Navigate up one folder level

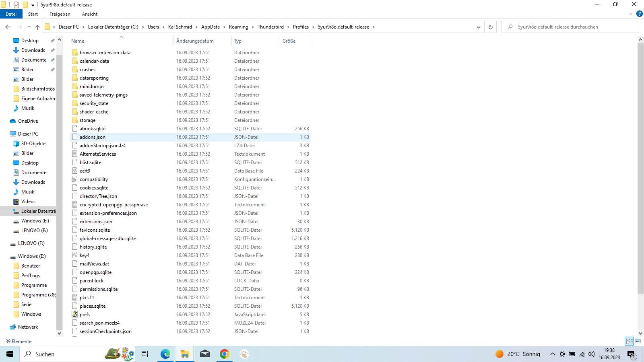tap(37, 27)
